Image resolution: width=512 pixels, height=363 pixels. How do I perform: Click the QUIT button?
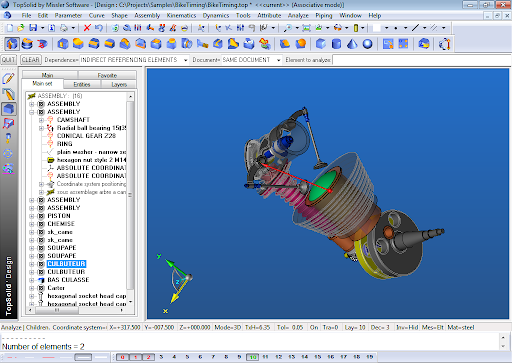click(x=8, y=60)
